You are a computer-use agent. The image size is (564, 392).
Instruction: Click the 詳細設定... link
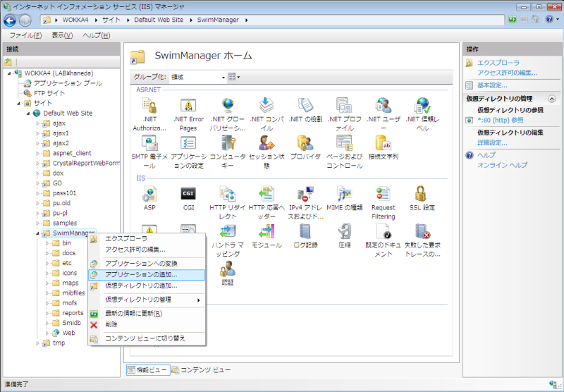pyautogui.click(x=492, y=143)
